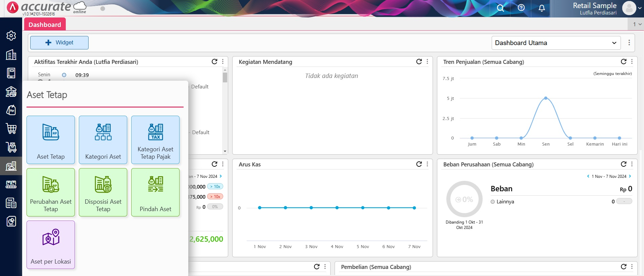Open options menu of Tren Penjualan widget

tap(632, 62)
